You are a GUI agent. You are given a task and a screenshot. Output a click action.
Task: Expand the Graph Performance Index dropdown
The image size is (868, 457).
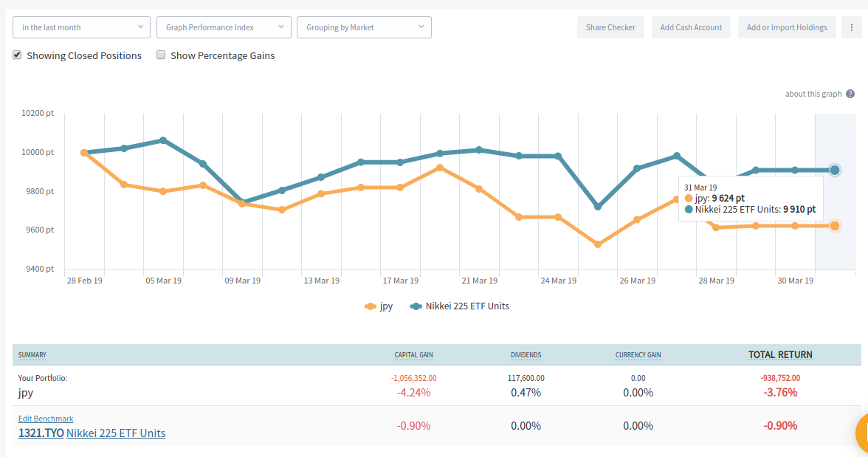click(224, 27)
